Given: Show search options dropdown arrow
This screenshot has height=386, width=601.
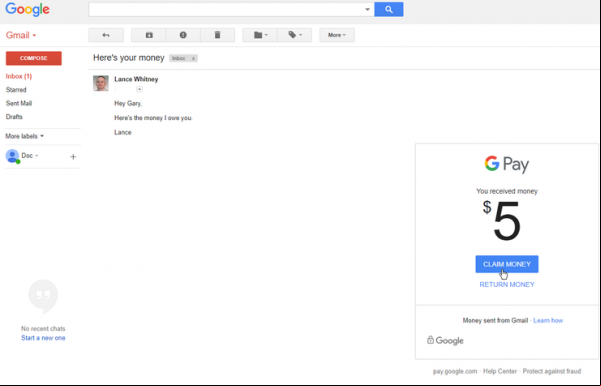Looking at the screenshot, I should click(x=367, y=10).
